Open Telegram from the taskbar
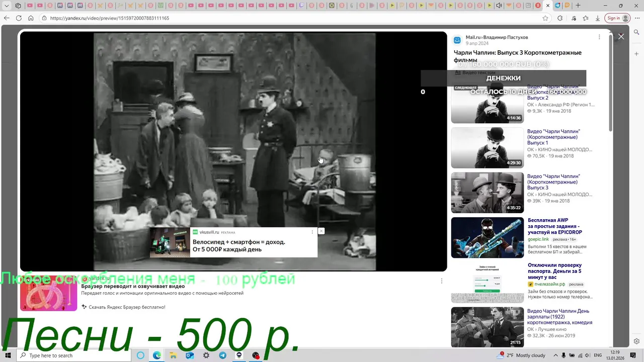The height and width of the screenshot is (362, 644). click(x=222, y=355)
